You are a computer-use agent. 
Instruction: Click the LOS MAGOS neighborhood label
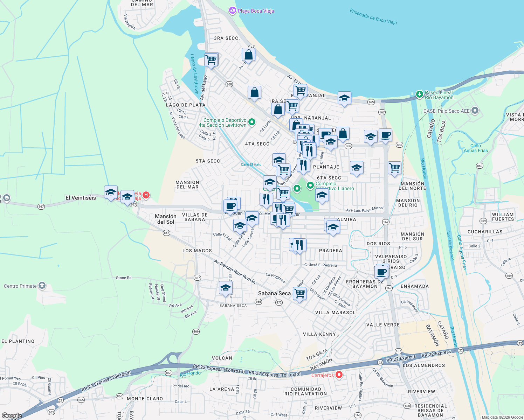point(197,251)
